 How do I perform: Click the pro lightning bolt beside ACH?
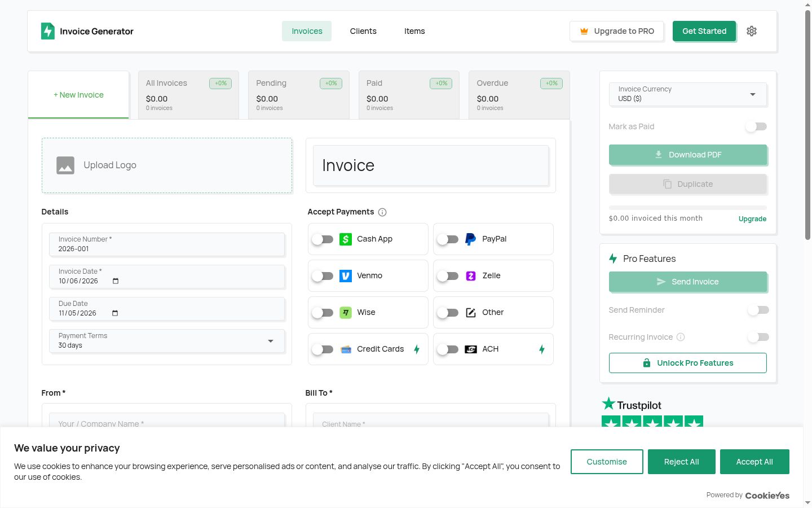[542, 349]
